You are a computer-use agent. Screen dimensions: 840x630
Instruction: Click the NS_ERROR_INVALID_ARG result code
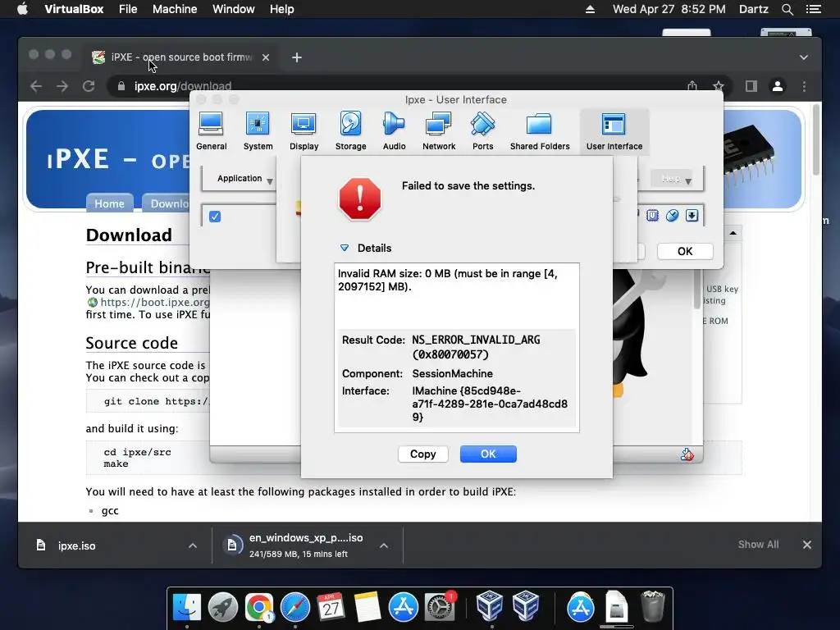click(x=476, y=347)
